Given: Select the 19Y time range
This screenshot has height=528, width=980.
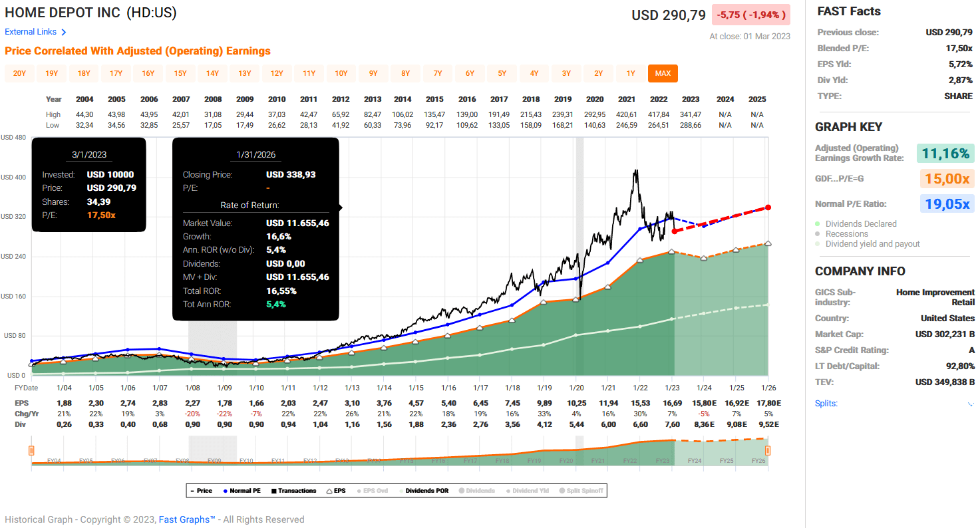Looking at the screenshot, I should point(51,73).
